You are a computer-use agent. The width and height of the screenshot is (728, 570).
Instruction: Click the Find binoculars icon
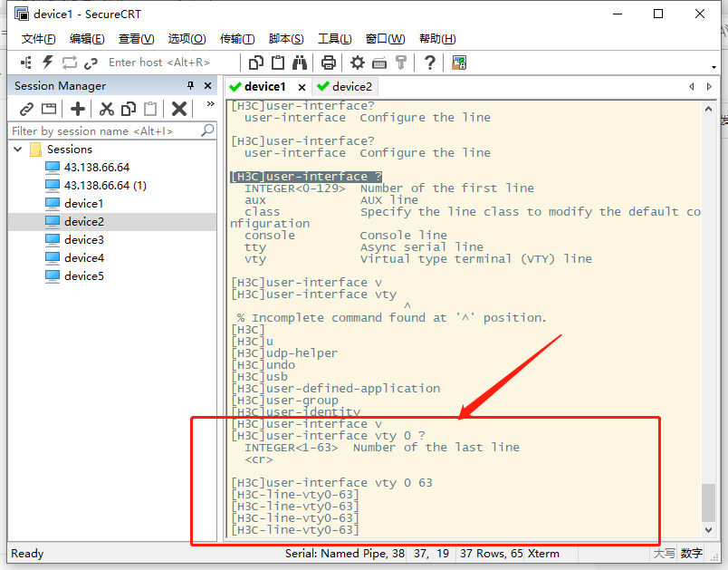300,63
